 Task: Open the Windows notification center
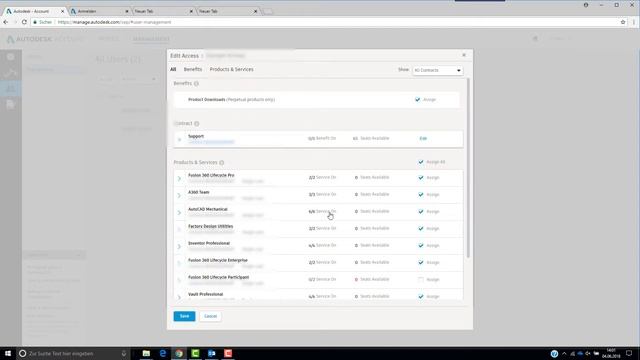[x=629, y=353]
